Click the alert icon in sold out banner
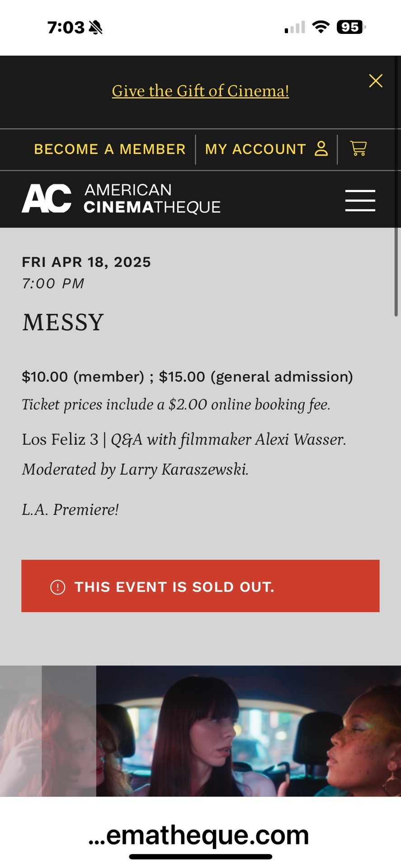Viewport: 401px width, 868px height. [58, 586]
